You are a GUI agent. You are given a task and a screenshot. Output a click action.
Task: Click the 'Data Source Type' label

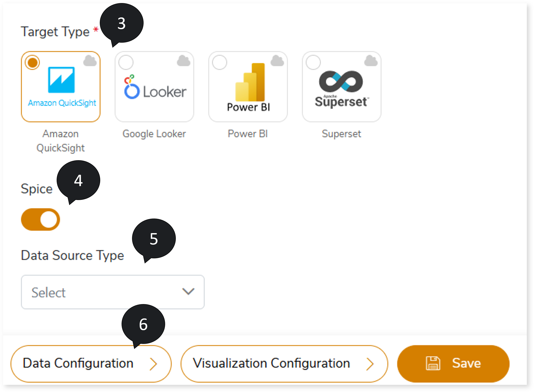click(73, 256)
